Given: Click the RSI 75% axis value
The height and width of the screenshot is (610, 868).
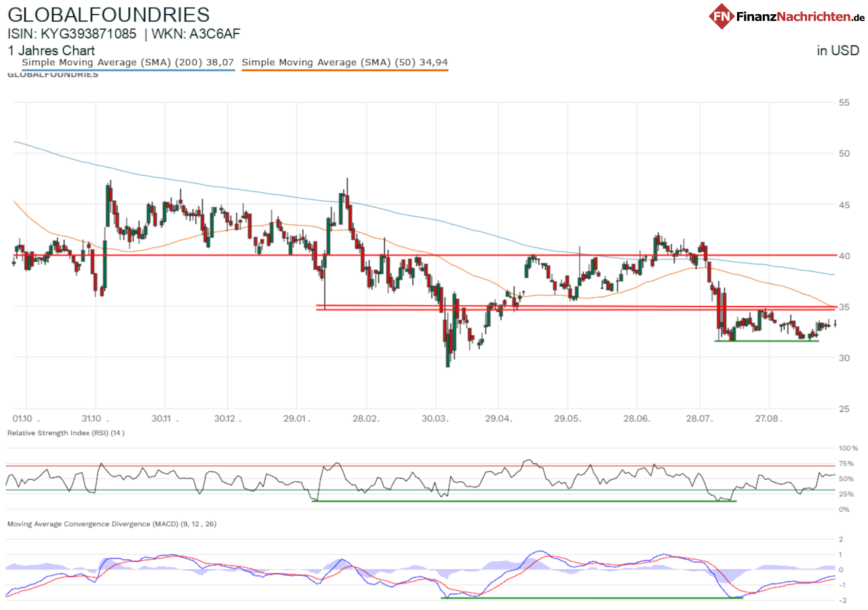Looking at the screenshot, I should (x=846, y=464).
